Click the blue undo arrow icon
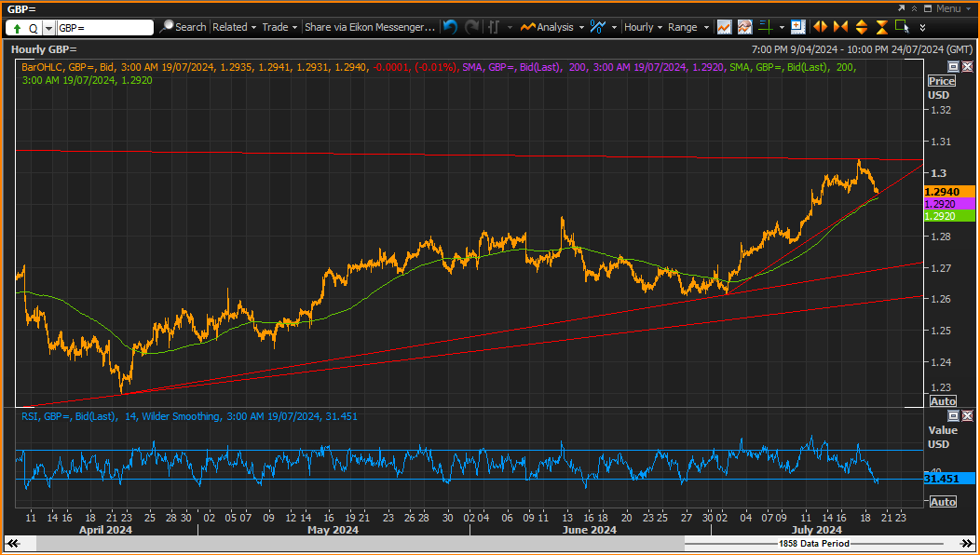980x555 pixels. point(450,27)
